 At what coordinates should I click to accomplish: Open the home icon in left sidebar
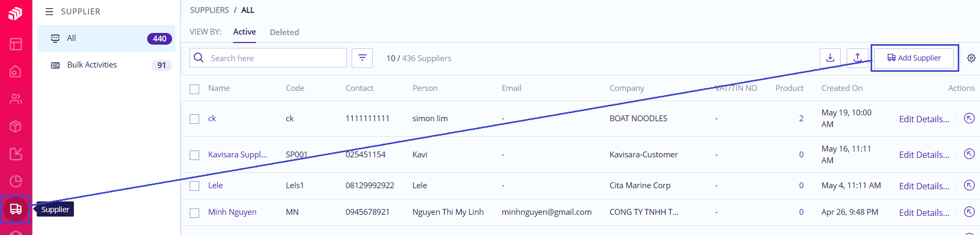(x=16, y=71)
